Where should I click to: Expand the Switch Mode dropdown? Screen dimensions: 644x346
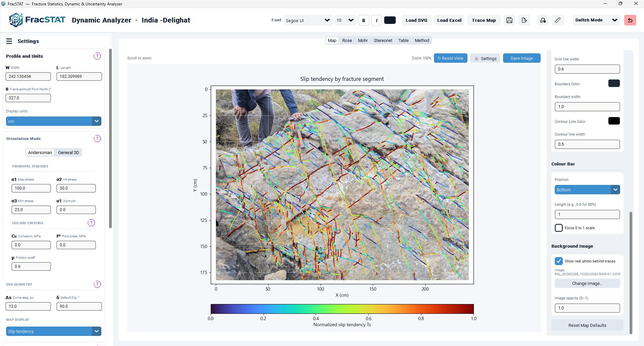[596, 20]
